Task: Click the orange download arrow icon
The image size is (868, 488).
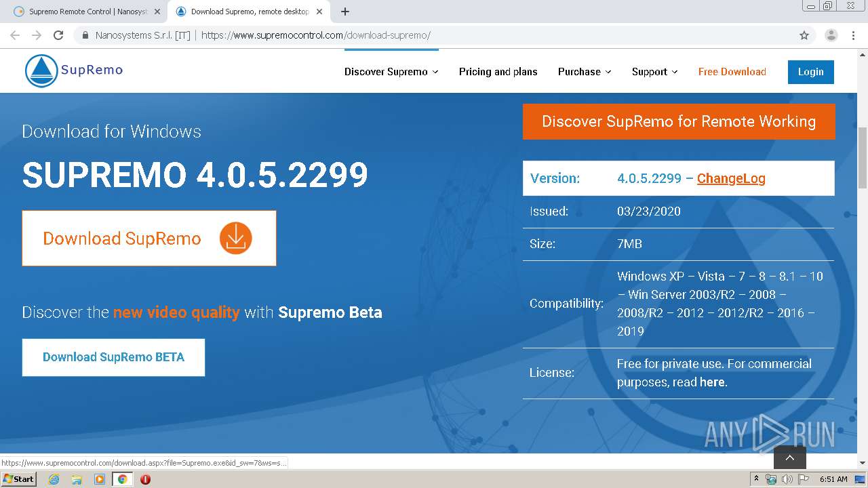Action: click(x=236, y=238)
